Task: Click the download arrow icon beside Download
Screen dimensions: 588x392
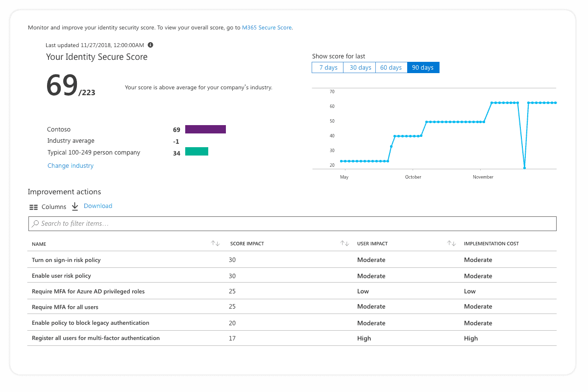Action: click(x=74, y=207)
